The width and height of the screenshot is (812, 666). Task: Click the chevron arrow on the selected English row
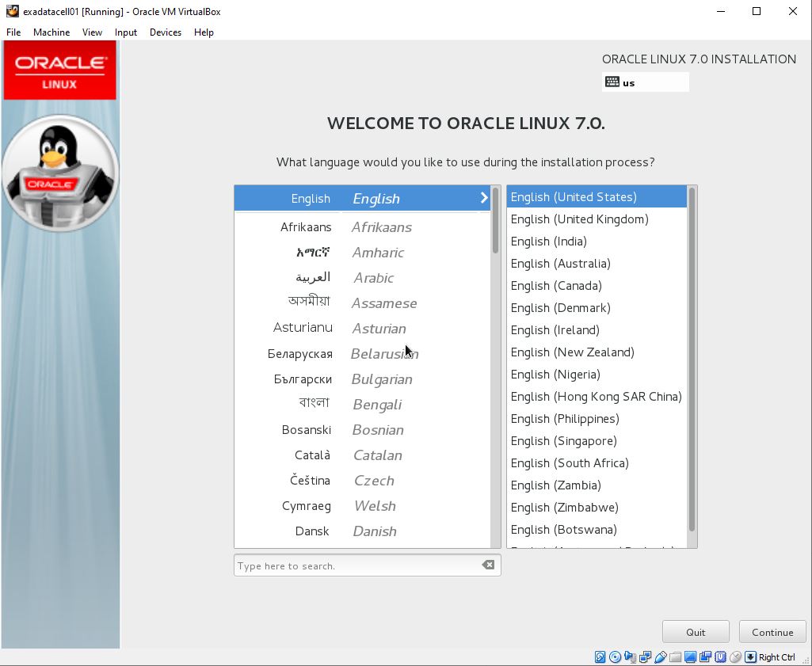click(x=484, y=198)
